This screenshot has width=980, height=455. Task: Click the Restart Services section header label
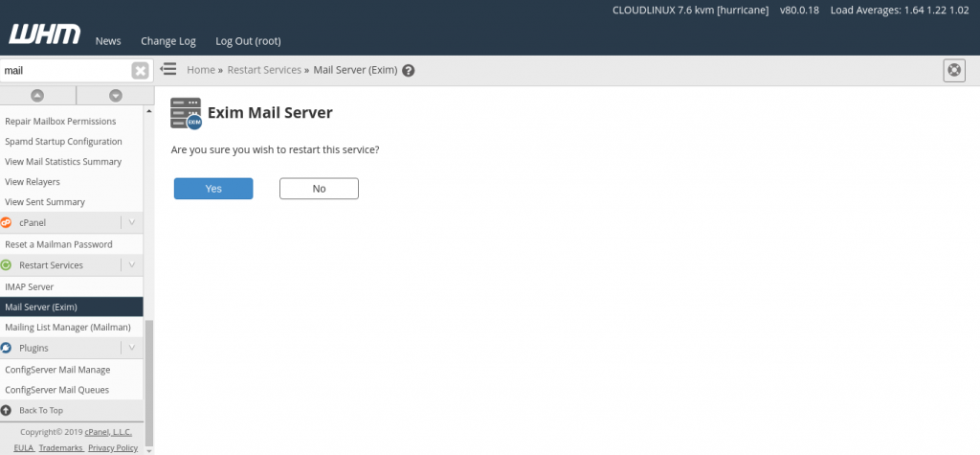click(x=52, y=264)
